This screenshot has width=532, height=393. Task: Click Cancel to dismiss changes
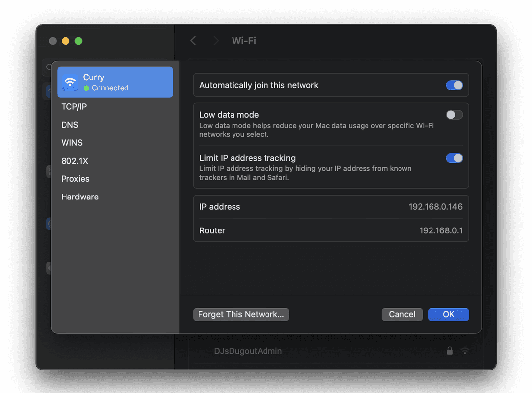pyautogui.click(x=402, y=314)
